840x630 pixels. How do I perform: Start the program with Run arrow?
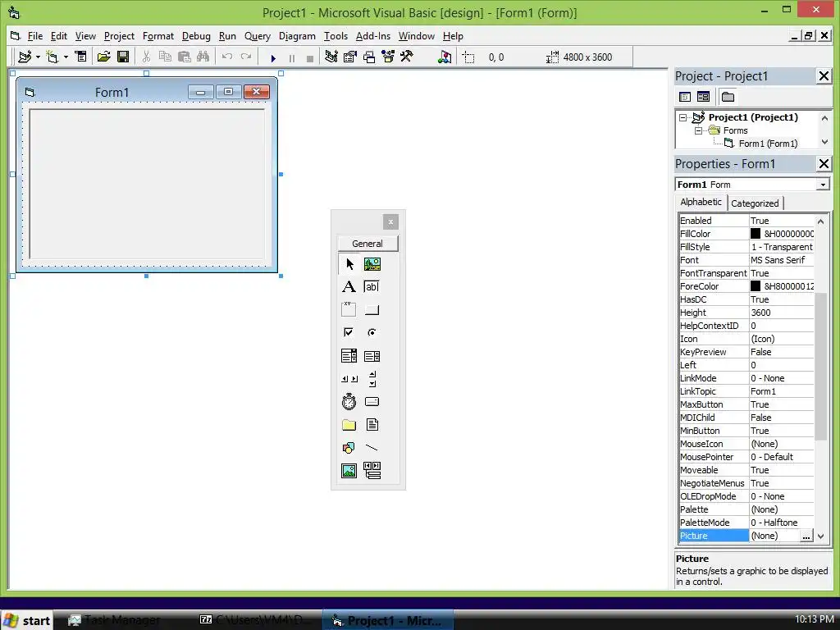tap(273, 58)
